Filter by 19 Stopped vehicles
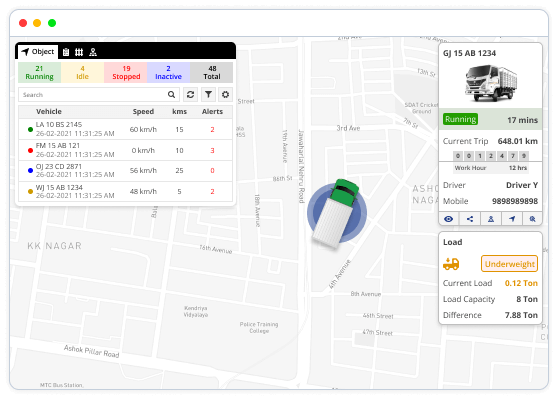Viewport: 558px width, 399px height. pyautogui.click(x=126, y=73)
